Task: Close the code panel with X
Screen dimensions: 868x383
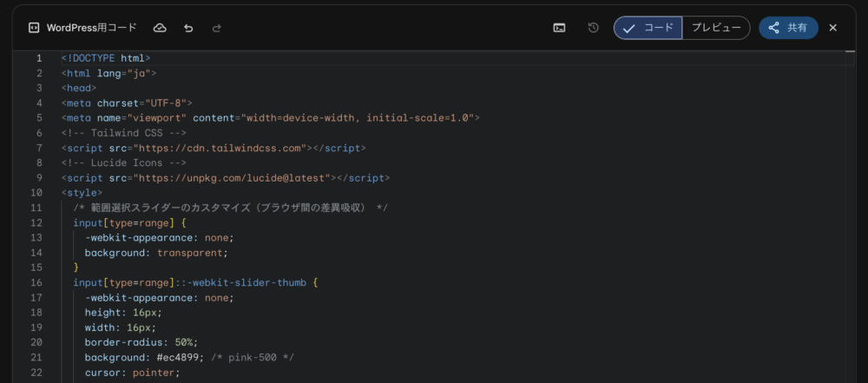Action: tap(833, 28)
